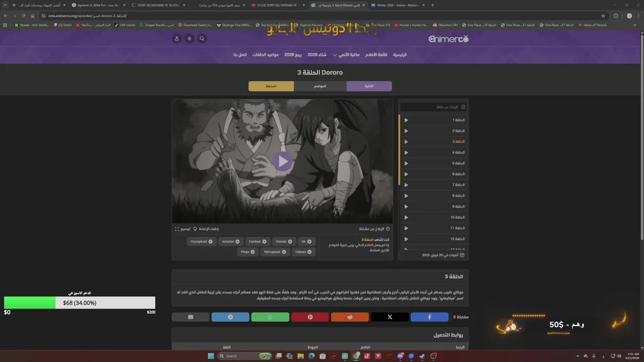Click the episode search field

(x=433, y=107)
